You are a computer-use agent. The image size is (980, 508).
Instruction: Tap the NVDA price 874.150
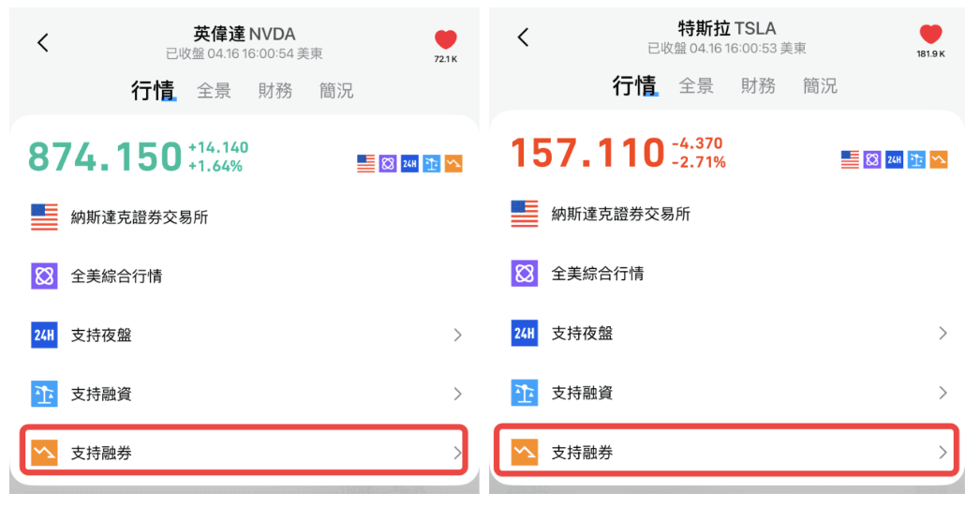(x=105, y=157)
